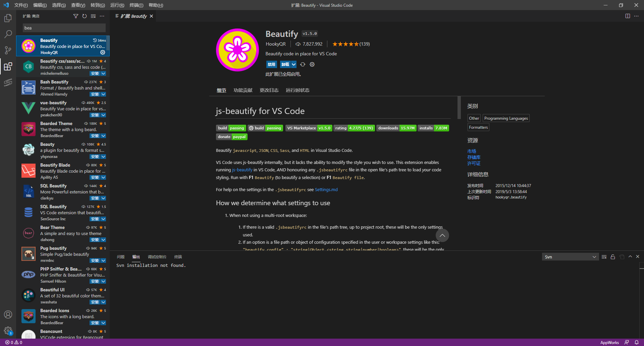The width and height of the screenshot is (644, 346).
Task: Open the 存储库 repository link
Action: tap(474, 157)
